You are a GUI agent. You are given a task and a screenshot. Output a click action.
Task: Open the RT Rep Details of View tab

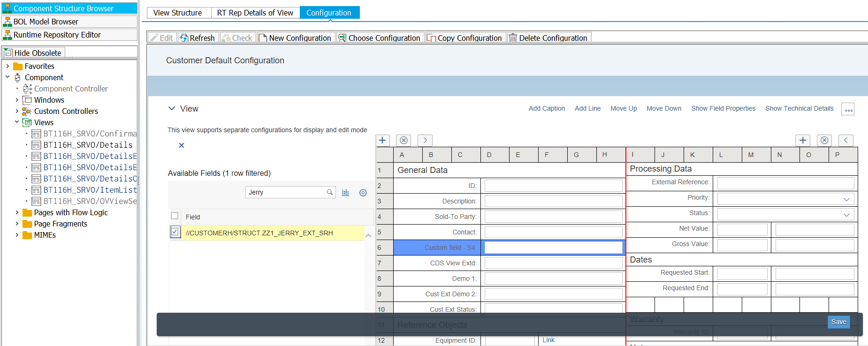pyautogui.click(x=255, y=13)
